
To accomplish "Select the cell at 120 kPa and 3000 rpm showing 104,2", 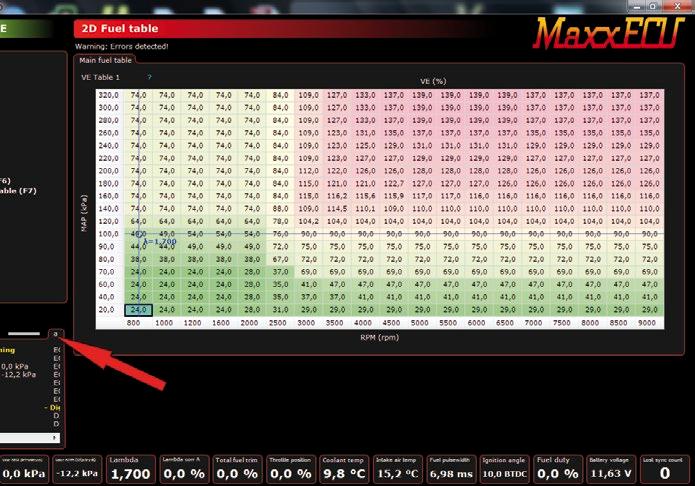I will click(308, 221).
